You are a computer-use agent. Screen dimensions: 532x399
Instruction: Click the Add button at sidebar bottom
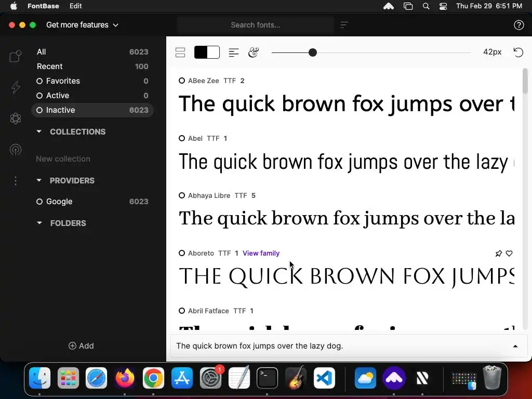coord(81,345)
